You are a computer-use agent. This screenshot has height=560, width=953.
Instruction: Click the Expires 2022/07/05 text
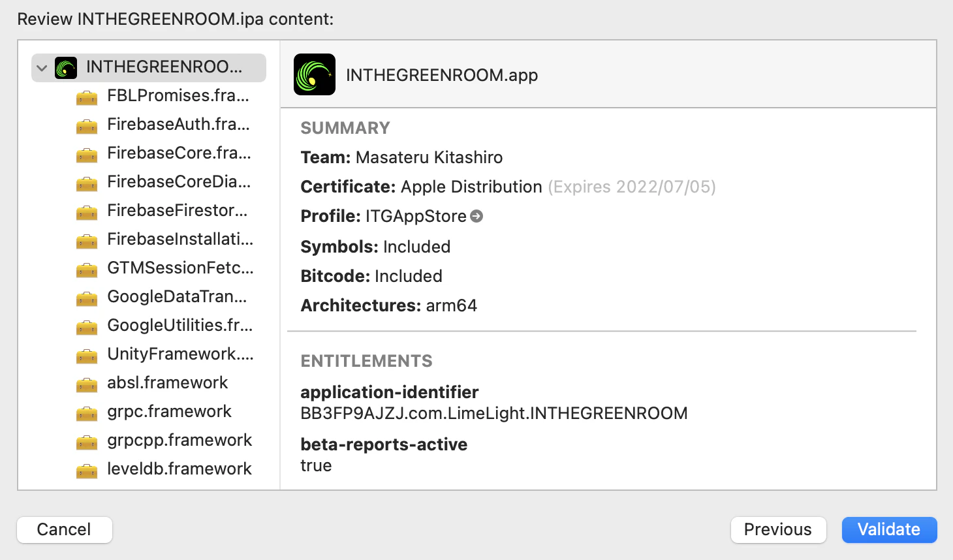(x=632, y=187)
